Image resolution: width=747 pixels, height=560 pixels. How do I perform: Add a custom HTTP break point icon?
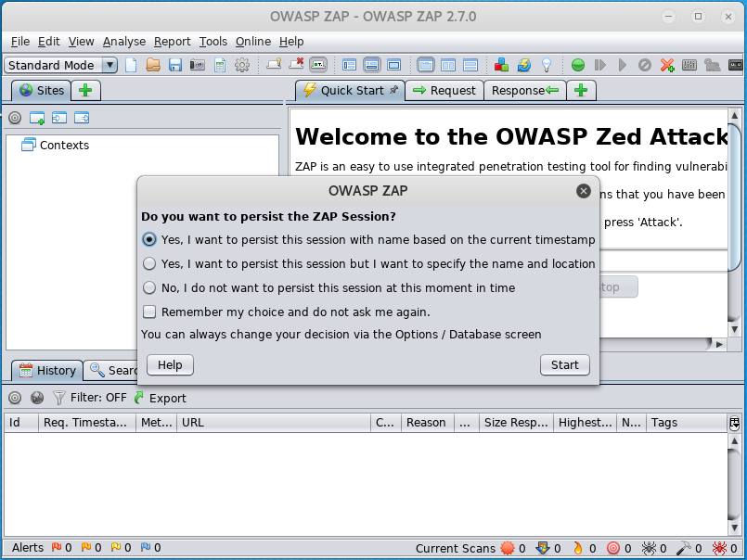pos(667,65)
